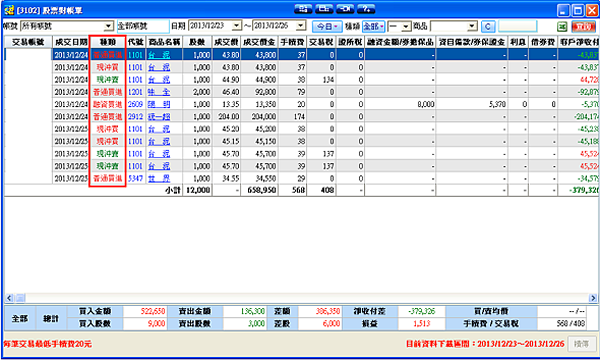The width and height of the screenshot is (600, 360).
Task: Click the 融資買進 type cell
Action: click(x=108, y=104)
